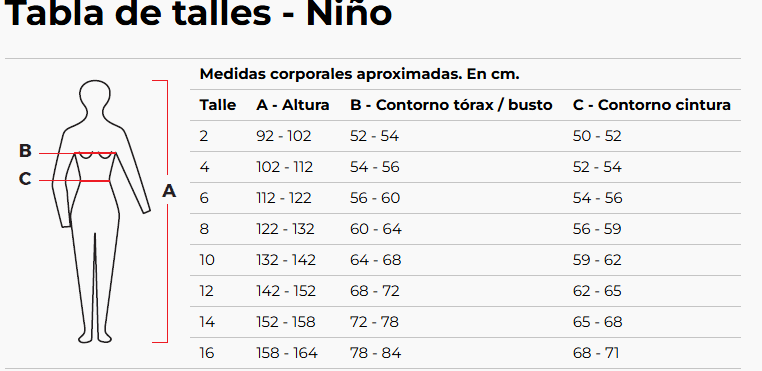The height and width of the screenshot is (371, 762).
Task: Click the letter A height marker
Action: coord(169,191)
